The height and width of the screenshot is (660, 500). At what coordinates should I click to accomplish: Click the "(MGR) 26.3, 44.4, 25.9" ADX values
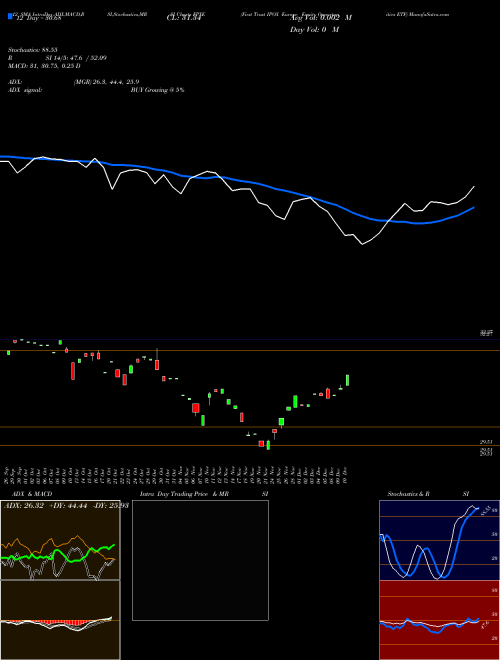(106, 82)
